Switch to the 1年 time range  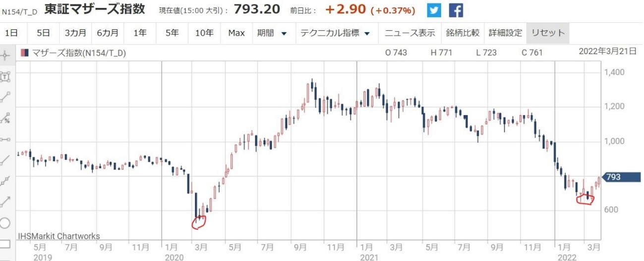tap(140, 33)
